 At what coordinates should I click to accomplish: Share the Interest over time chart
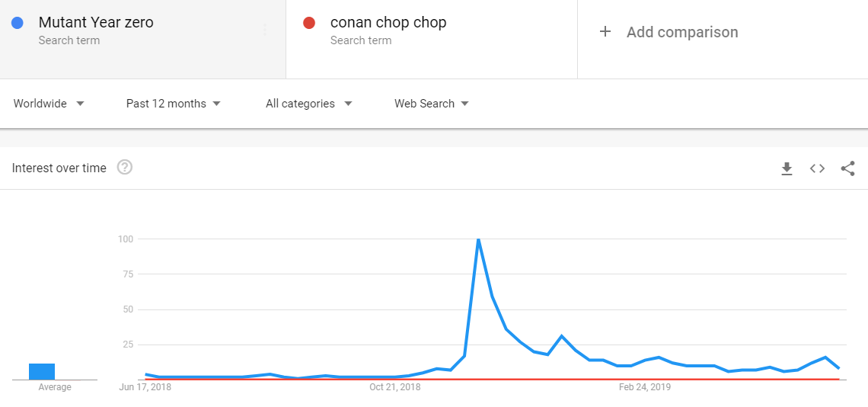point(847,168)
